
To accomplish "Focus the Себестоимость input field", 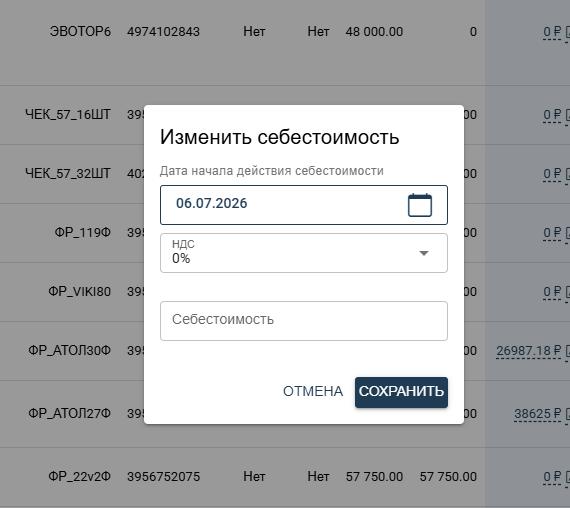I will 304,321.
